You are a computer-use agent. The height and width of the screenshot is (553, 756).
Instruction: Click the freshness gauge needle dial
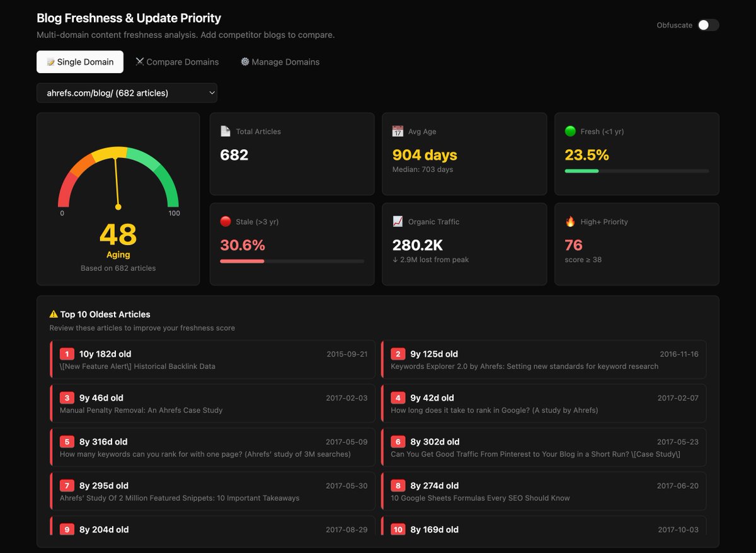point(118,178)
